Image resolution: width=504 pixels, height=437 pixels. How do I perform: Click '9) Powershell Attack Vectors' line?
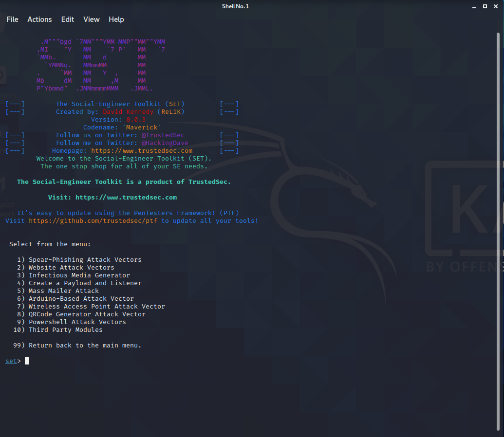point(72,322)
